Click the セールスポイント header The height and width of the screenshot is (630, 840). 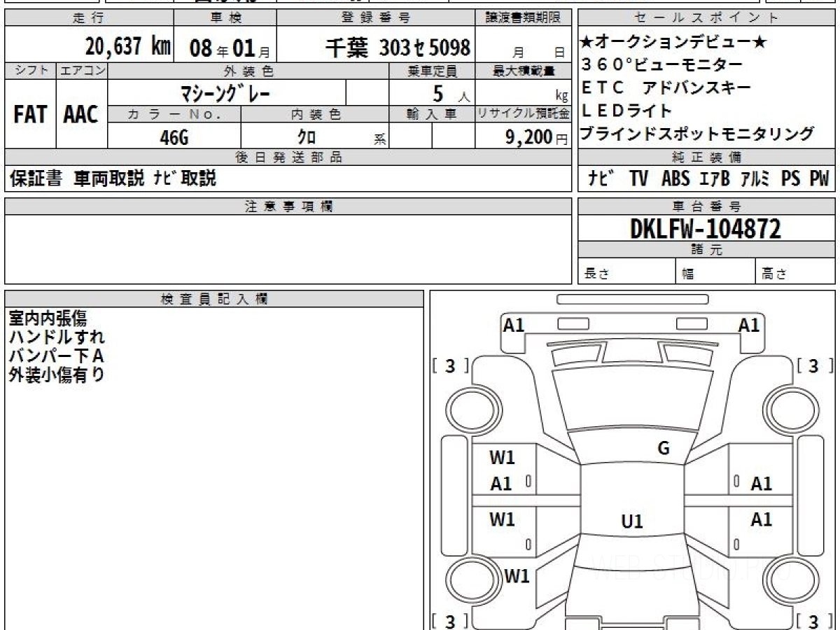pos(707,17)
